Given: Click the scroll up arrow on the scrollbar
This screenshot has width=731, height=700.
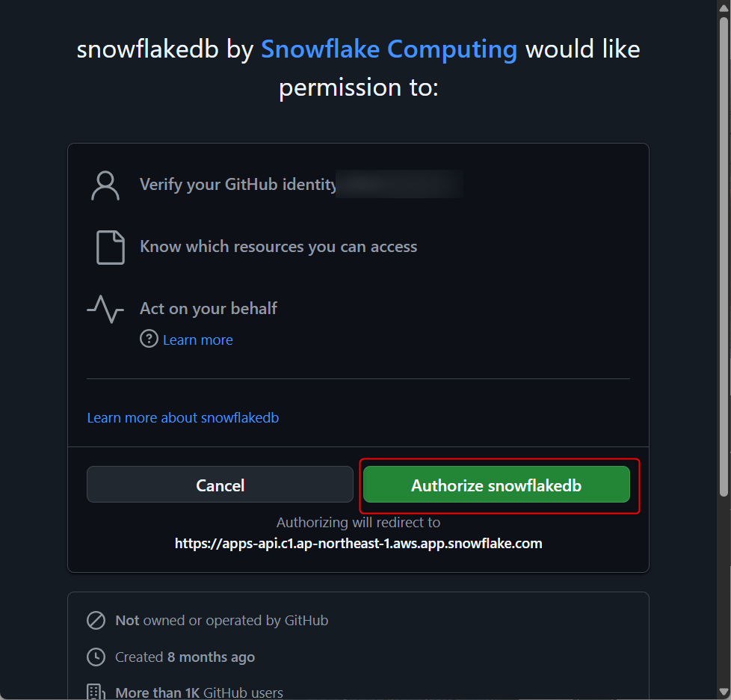Looking at the screenshot, I should [724, 7].
